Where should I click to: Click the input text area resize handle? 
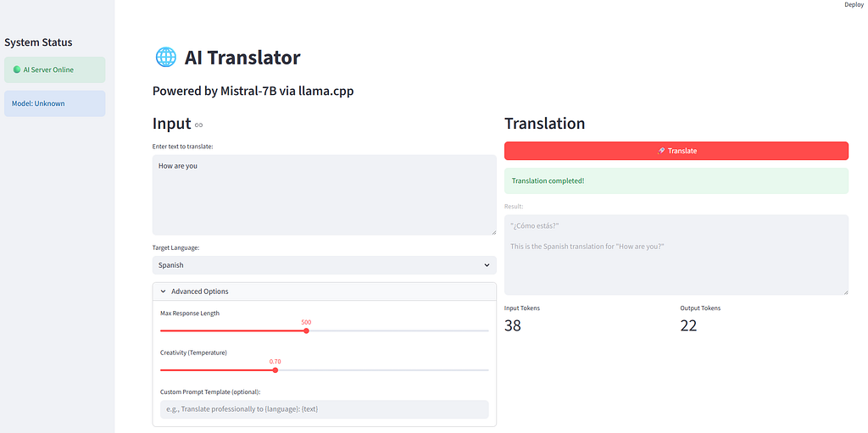tap(492, 230)
